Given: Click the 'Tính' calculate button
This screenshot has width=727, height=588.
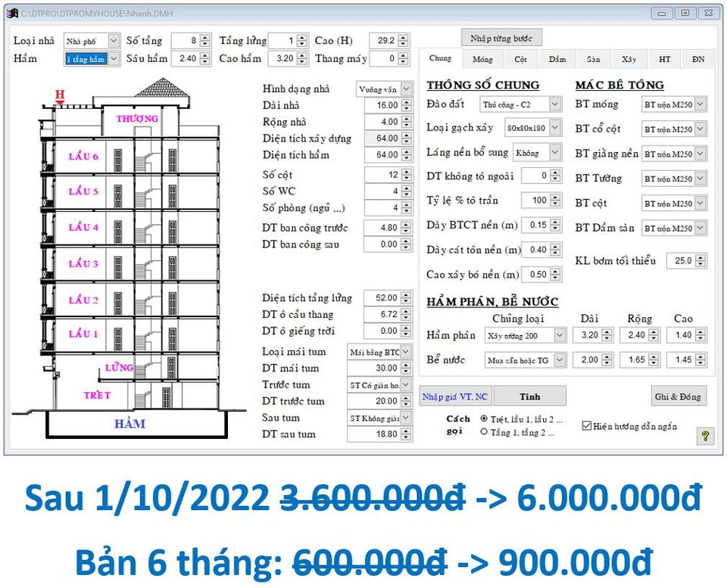Looking at the screenshot, I should (529, 397).
